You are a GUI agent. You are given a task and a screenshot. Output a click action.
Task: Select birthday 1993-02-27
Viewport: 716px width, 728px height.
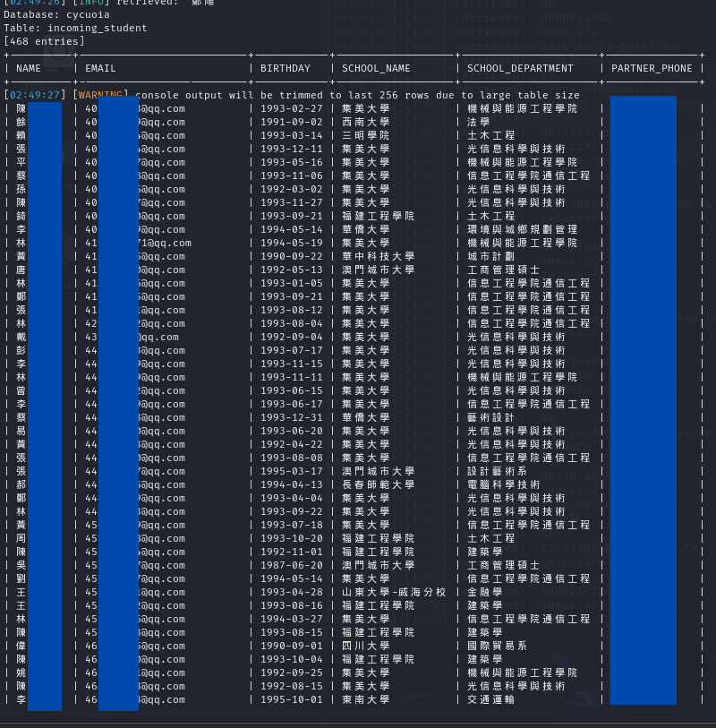pyautogui.click(x=292, y=108)
